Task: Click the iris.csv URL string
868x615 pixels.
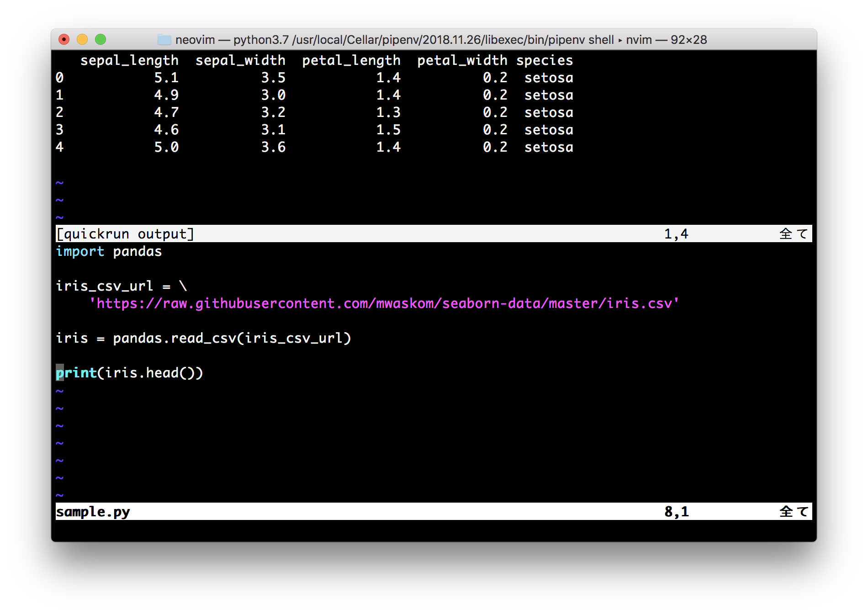Action: (x=384, y=303)
